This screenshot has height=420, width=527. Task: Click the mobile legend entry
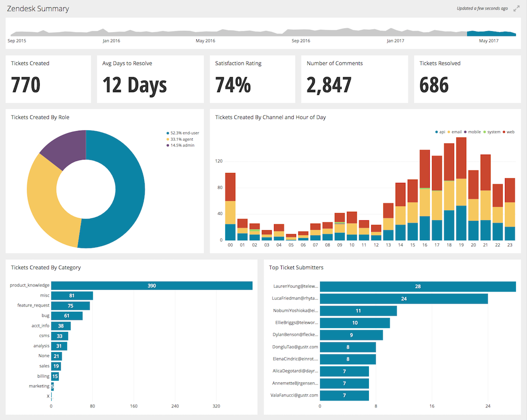tap(472, 132)
